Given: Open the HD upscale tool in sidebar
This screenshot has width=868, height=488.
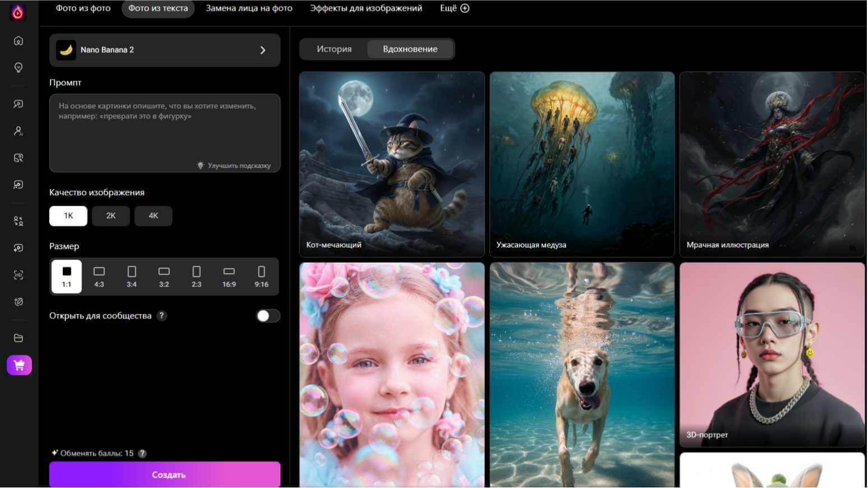Looking at the screenshot, I should click(x=19, y=275).
